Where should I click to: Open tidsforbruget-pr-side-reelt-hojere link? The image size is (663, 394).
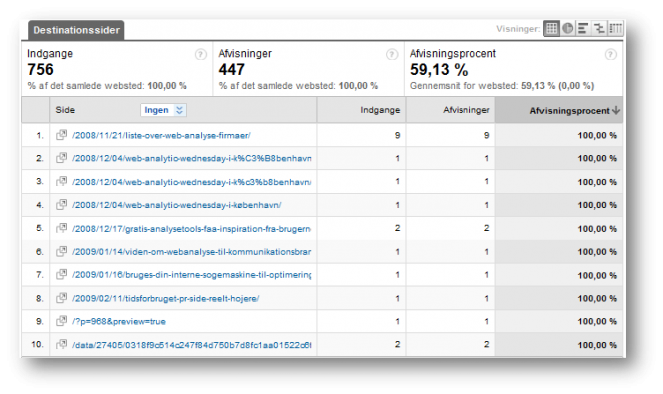pos(165,298)
